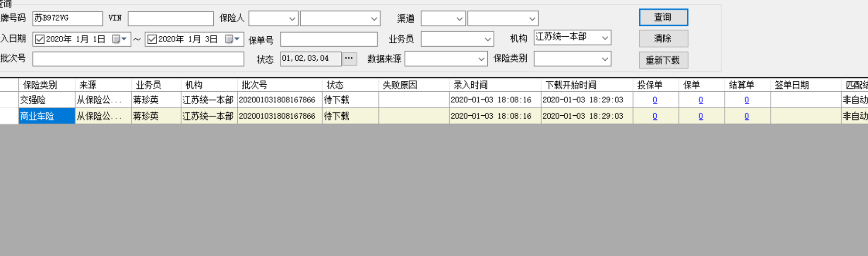The image size is (868, 256).
Task: Click the 批次号 input field
Action: click(x=138, y=59)
